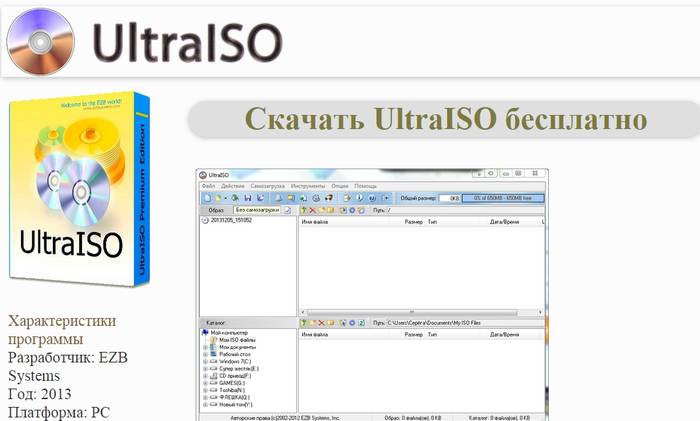Sort image pane by Размер column

414,222
